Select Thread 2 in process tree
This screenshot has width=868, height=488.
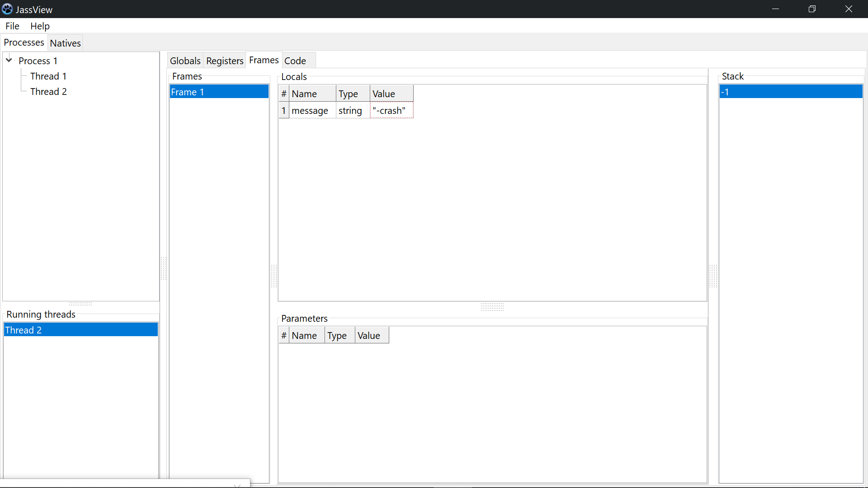click(48, 92)
